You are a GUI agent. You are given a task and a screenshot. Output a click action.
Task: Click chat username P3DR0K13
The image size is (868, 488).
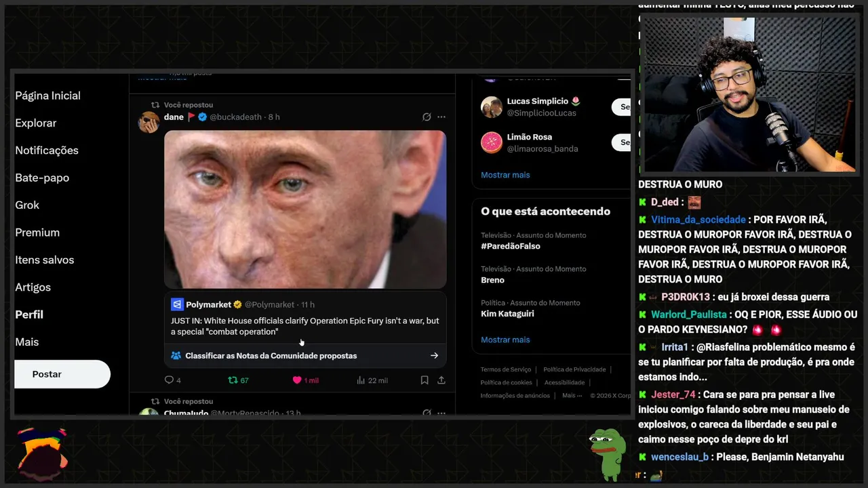[x=685, y=297]
